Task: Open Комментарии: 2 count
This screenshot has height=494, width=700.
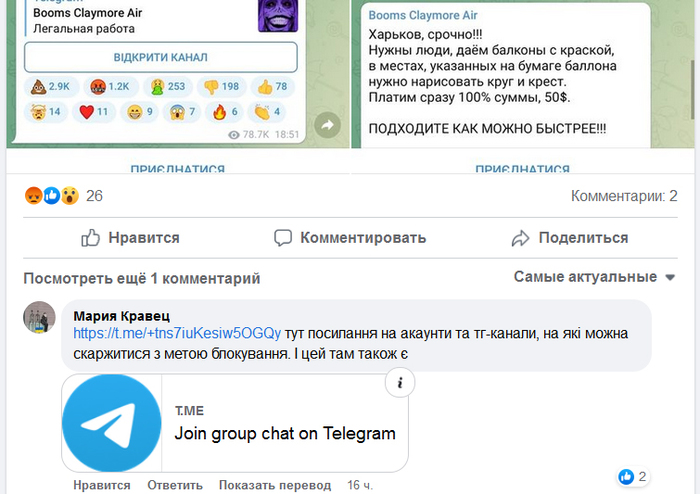Action: pos(624,196)
